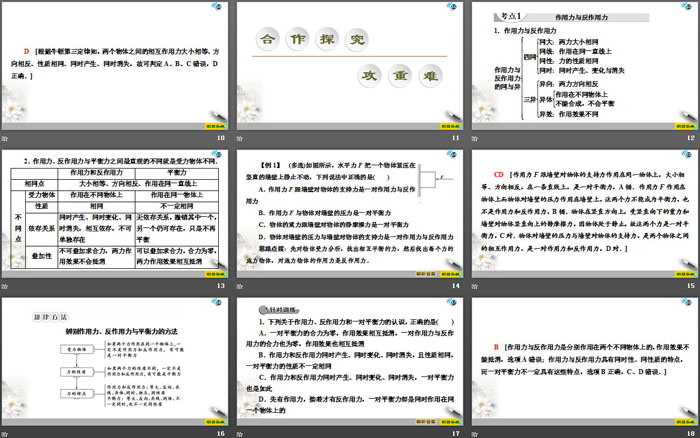The image size is (700, 438).
Task: Select slide 12 thumbnail with 考点1 heading
Action: click(x=585, y=66)
